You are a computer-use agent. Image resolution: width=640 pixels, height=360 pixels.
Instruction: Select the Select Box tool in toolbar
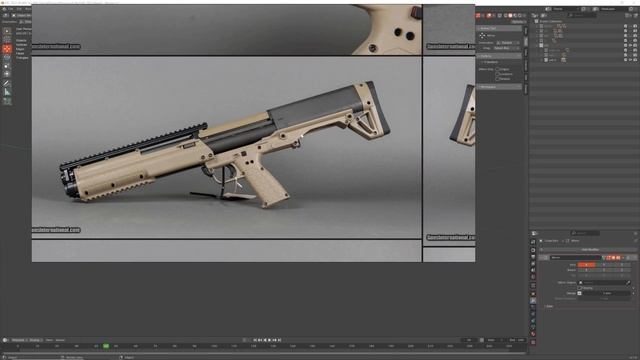pos(7,31)
